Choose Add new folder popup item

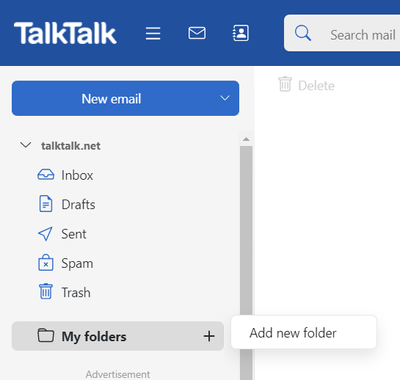(x=304, y=333)
